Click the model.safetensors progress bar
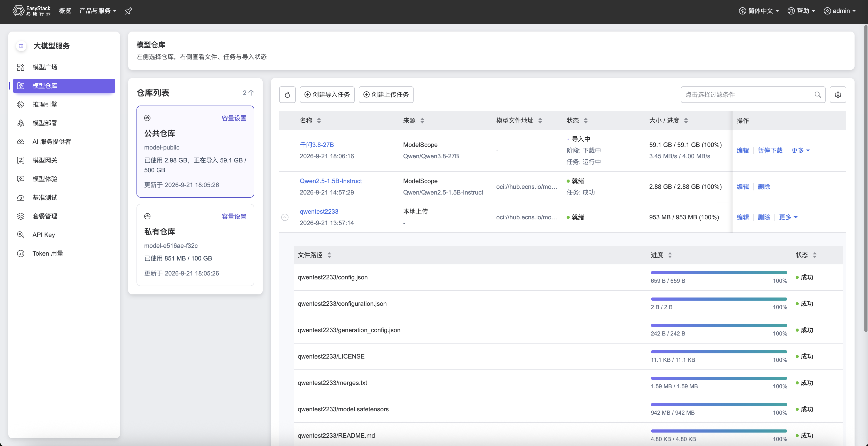Viewport: 868px width, 446px height. [719, 405]
